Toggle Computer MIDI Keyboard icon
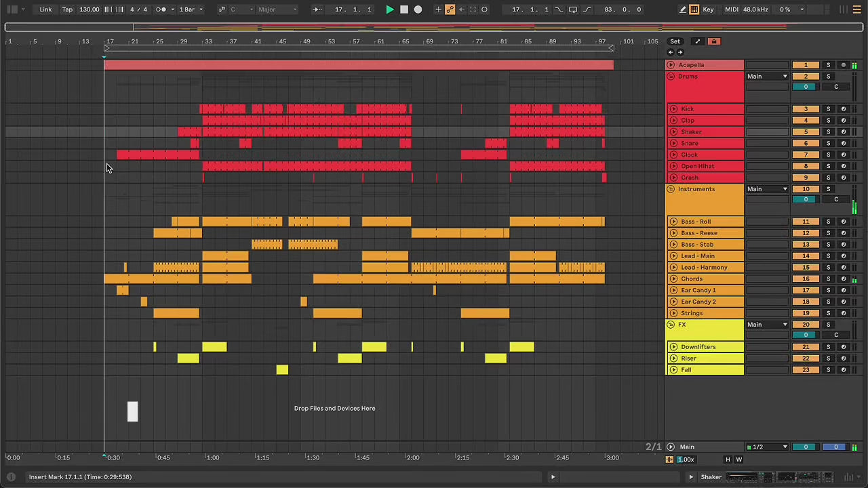The image size is (868, 488). click(x=694, y=9)
